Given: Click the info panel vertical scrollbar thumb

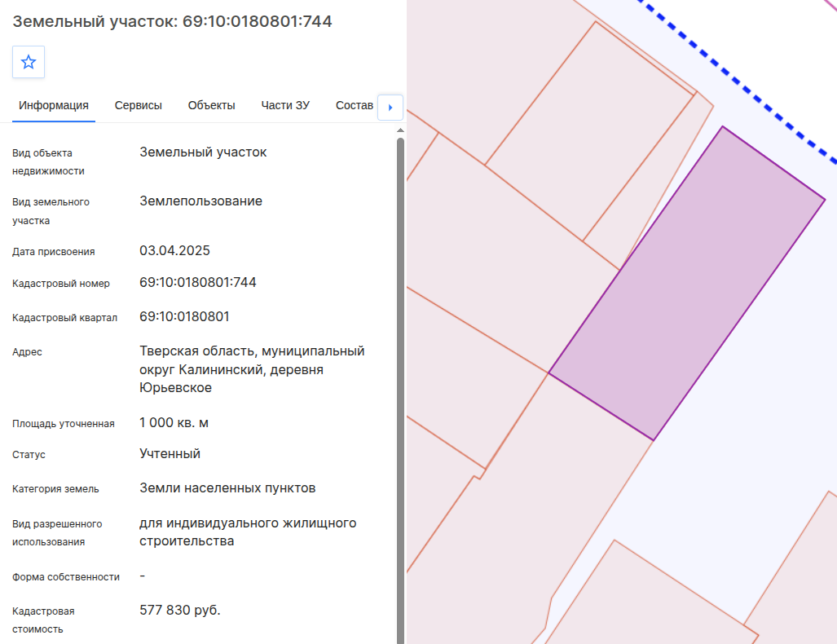Looking at the screenshot, I should [x=400, y=390].
